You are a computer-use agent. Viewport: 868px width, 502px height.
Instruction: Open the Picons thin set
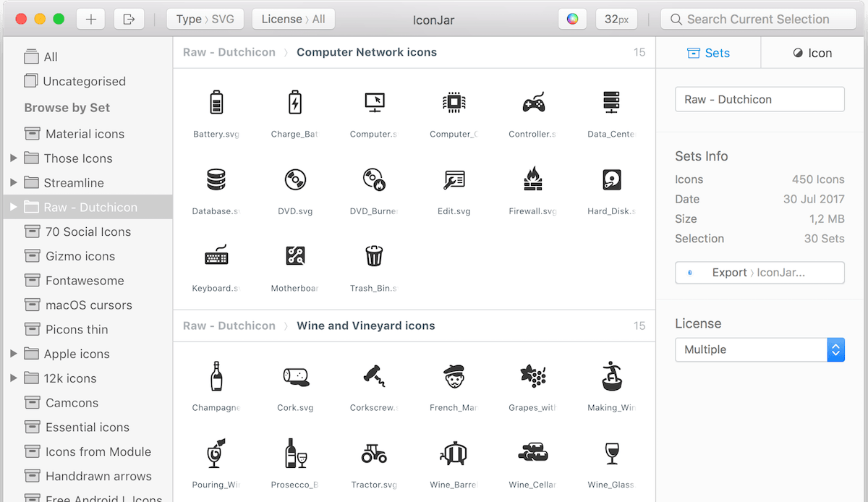88,329
